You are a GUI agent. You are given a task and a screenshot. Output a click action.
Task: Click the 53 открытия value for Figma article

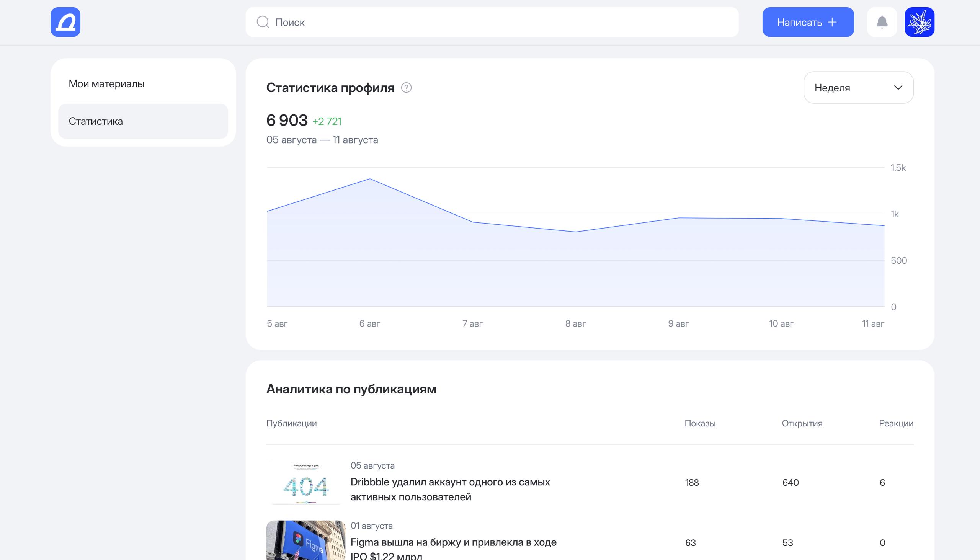pos(788,543)
